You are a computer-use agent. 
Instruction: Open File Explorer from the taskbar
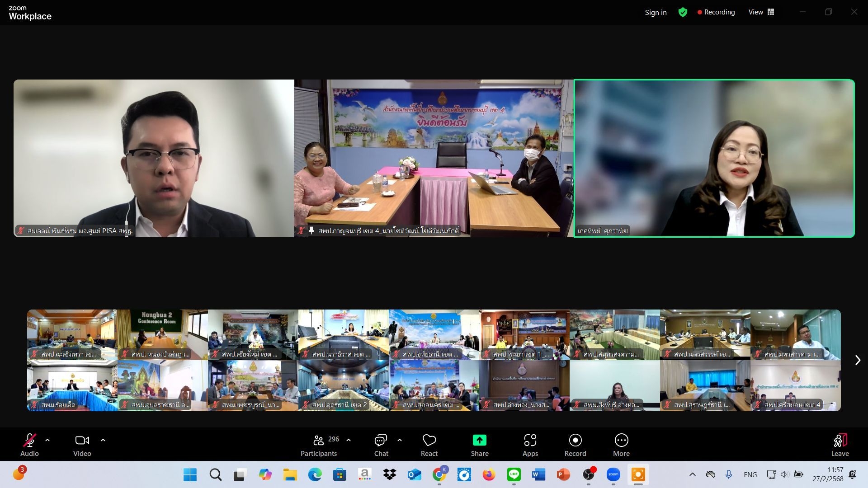[x=290, y=474]
